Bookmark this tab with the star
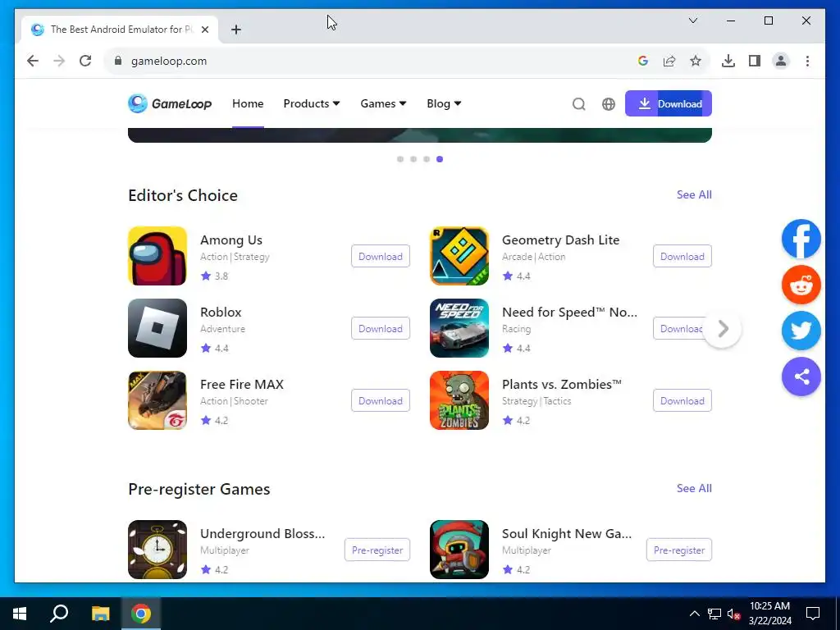 point(696,61)
